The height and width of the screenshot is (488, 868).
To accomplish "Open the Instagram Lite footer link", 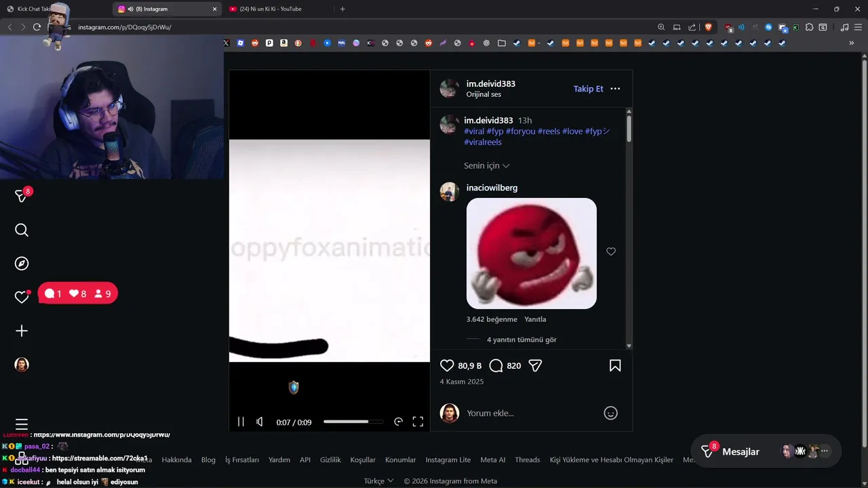I will [448, 460].
